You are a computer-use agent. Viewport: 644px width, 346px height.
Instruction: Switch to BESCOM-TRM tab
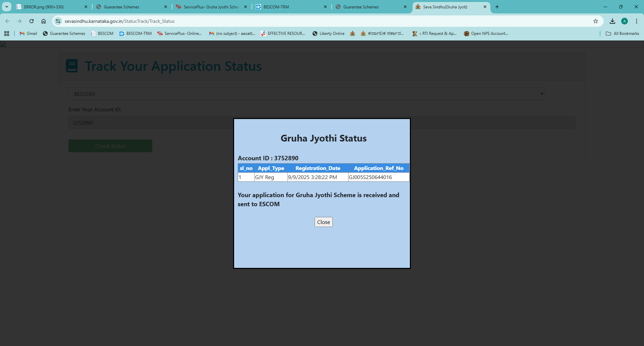pos(288,7)
